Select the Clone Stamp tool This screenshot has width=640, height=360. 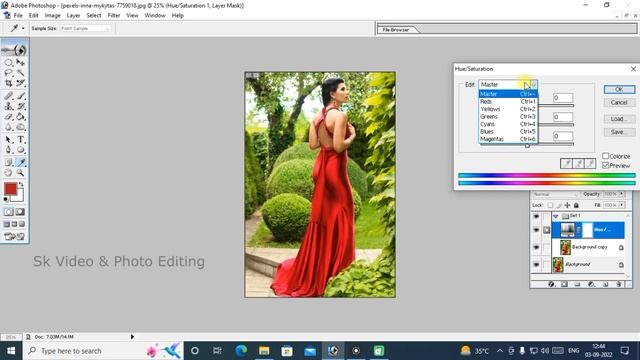8,106
